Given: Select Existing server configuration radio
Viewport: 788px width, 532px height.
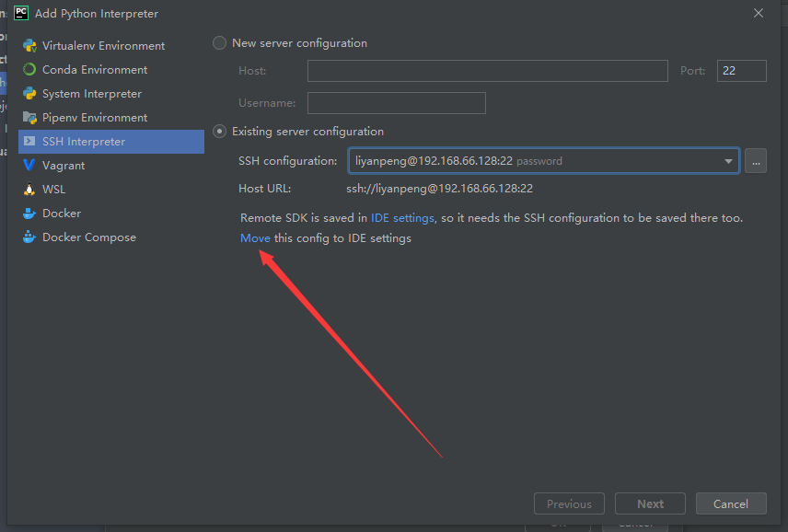Looking at the screenshot, I should [x=220, y=132].
